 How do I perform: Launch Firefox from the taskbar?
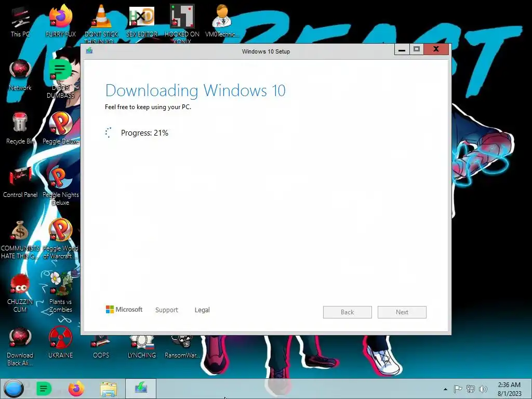pyautogui.click(x=76, y=389)
